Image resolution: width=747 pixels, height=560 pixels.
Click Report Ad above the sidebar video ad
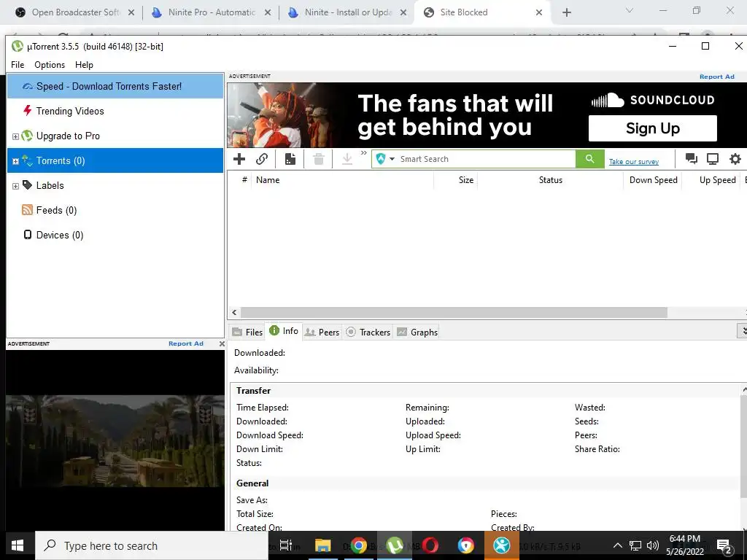186,343
